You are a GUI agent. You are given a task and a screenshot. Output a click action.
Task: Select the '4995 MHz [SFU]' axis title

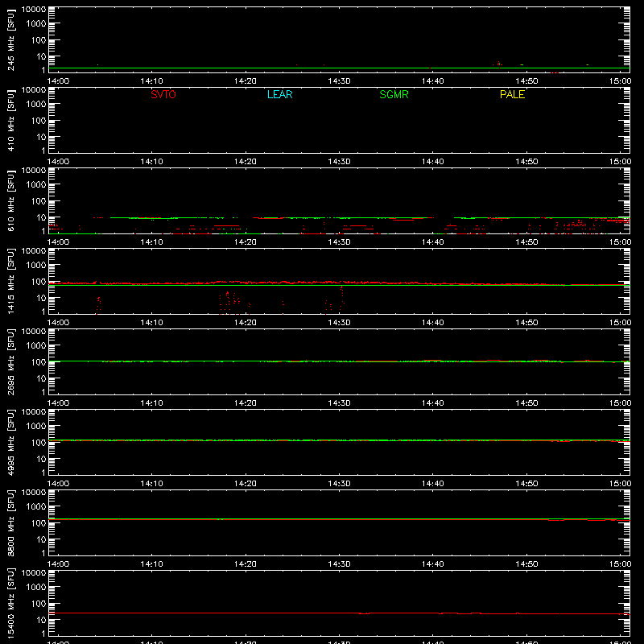point(10,442)
